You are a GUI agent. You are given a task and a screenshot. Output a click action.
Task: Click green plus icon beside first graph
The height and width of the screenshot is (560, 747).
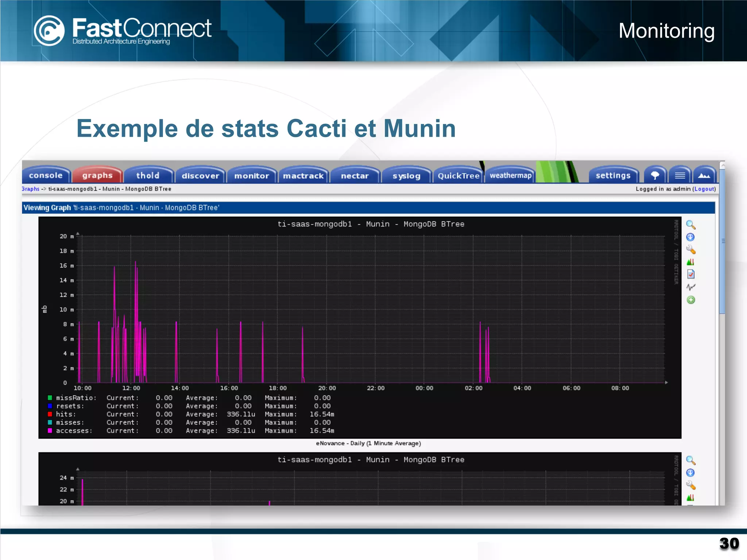tap(691, 300)
